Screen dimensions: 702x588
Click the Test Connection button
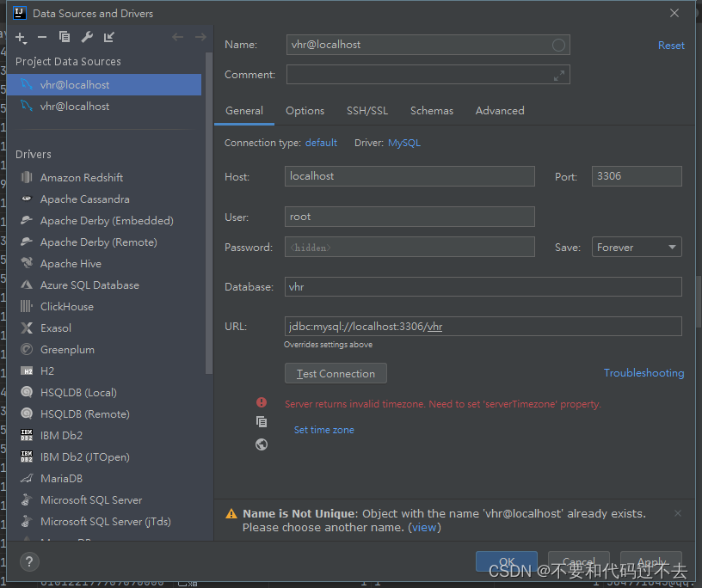coord(336,373)
